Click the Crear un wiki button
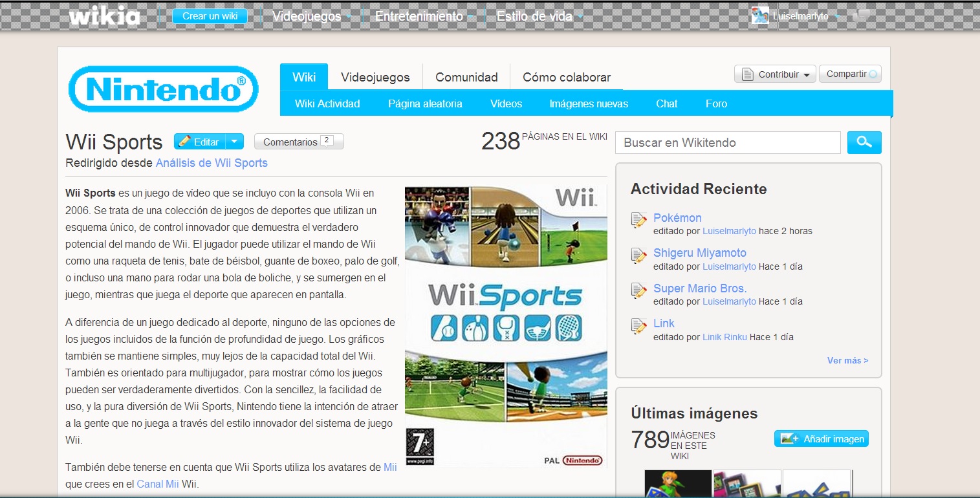The width and height of the screenshot is (980, 498). tap(210, 16)
